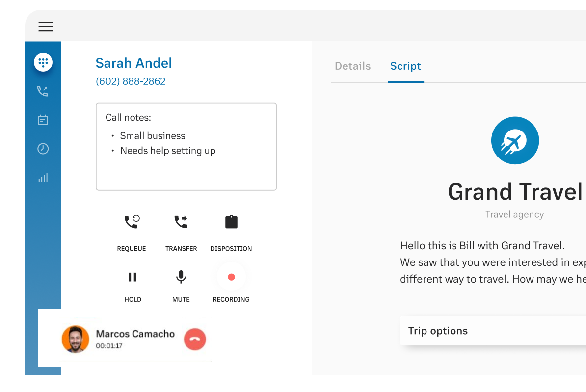This screenshot has height=392, width=586.
Task: Click the Sarah Andel contact name
Action: [x=133, y=63]
